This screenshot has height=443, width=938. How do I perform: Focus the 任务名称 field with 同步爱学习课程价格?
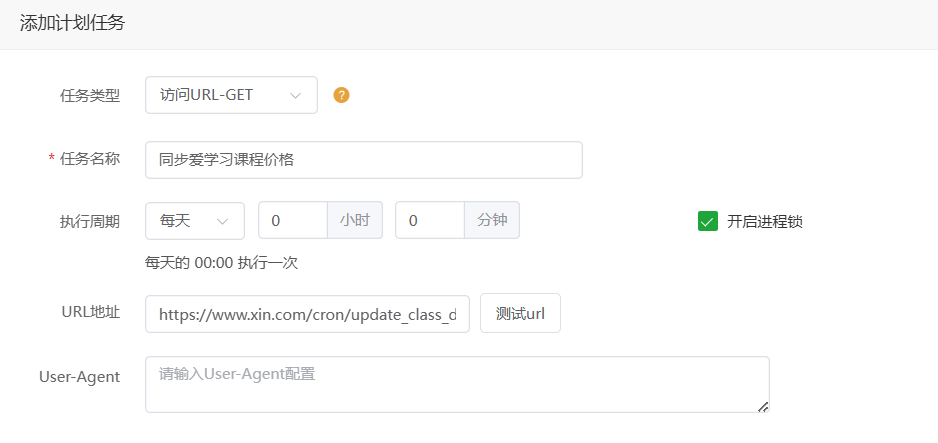(364, 160)
